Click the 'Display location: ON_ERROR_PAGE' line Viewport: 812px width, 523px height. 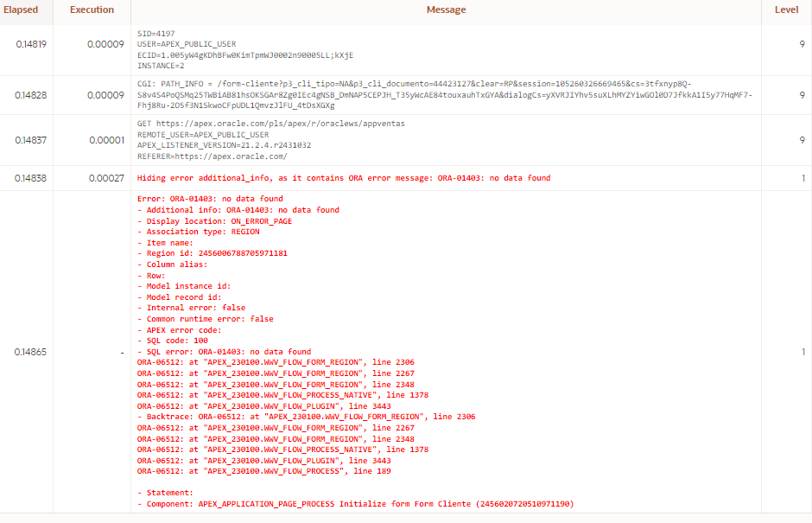pos(214,220)
